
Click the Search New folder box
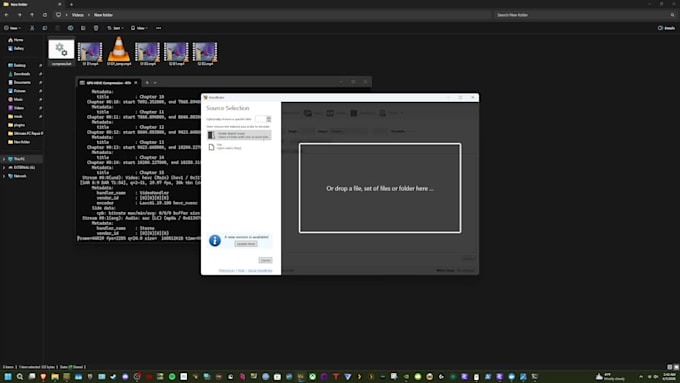coord(585,15)
